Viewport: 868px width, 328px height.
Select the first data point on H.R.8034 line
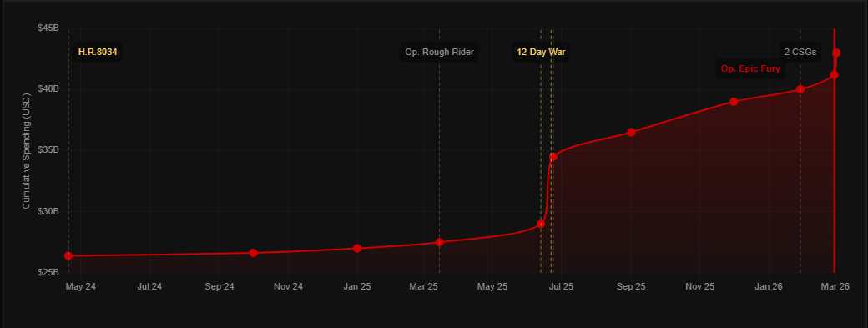[68, 255]
